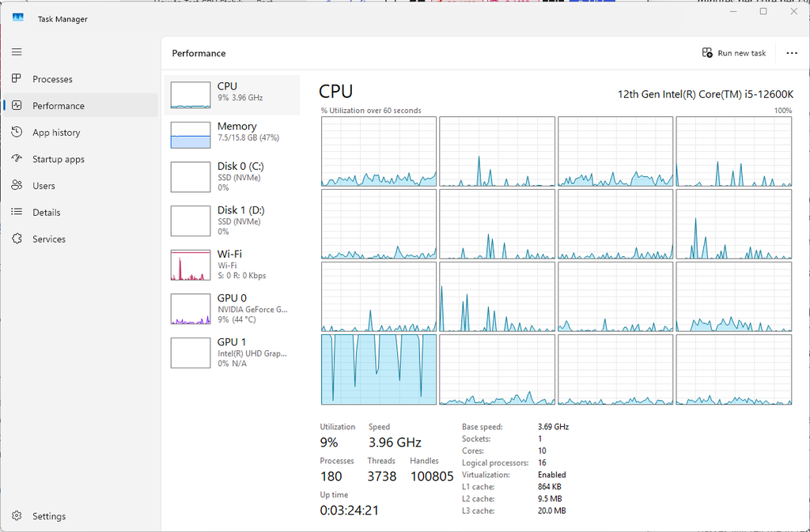Image resolution: width=810 pixels, height=532 pixels.
Task: Select the Disk 0 (C:) graph thumbnail
Action: click(x=191, y=176)
